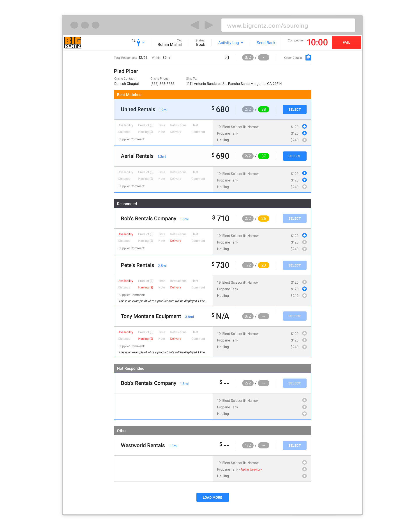Add Aerial Rentals Hauling plus icon
The height and width of the screenshot is (528, 420).
(304, 187)
